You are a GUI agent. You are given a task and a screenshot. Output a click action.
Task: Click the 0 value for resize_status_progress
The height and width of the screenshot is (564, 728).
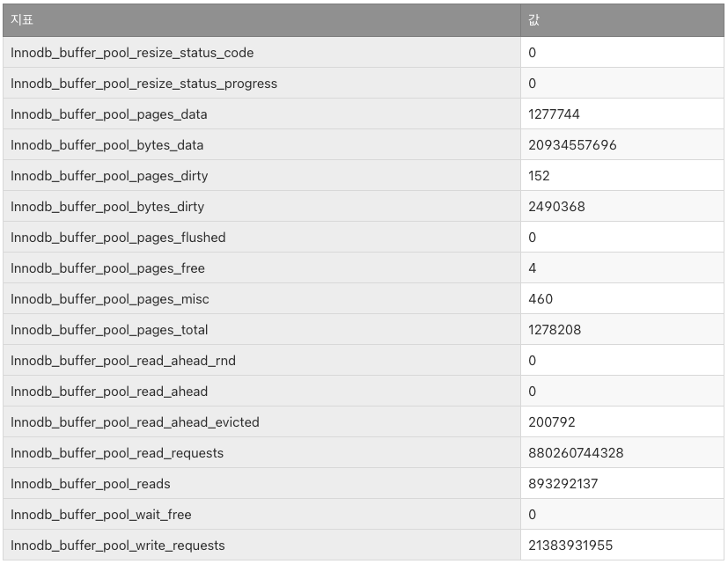pos(532,84)
